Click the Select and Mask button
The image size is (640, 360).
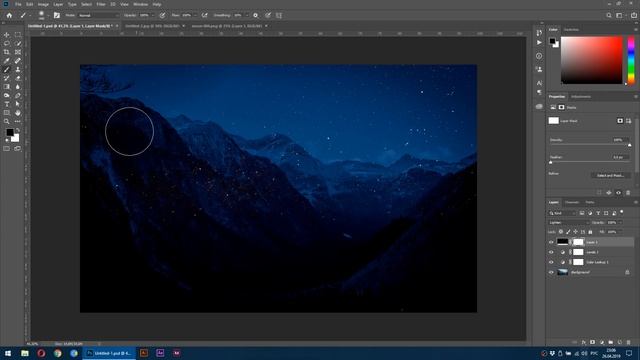[x=610, y=176]
